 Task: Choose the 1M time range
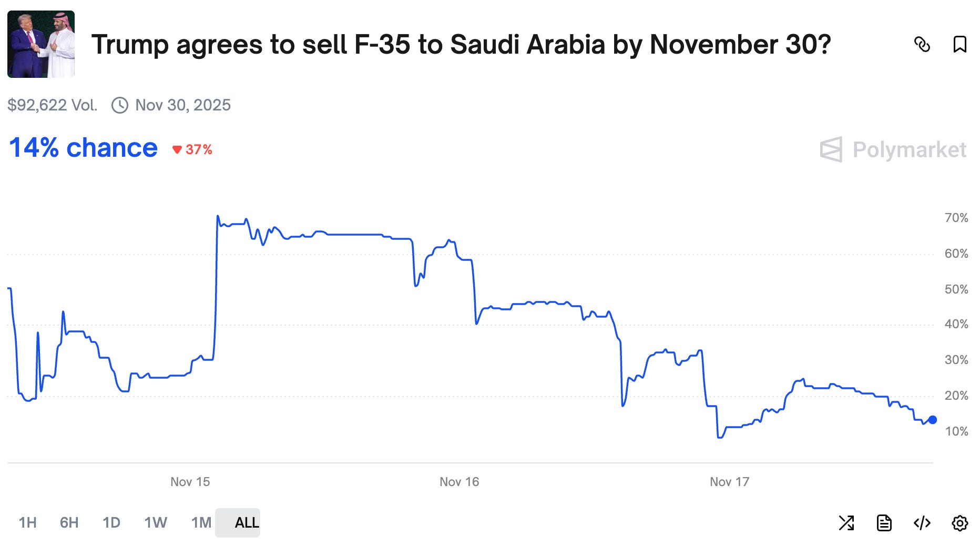click(201, 523)
